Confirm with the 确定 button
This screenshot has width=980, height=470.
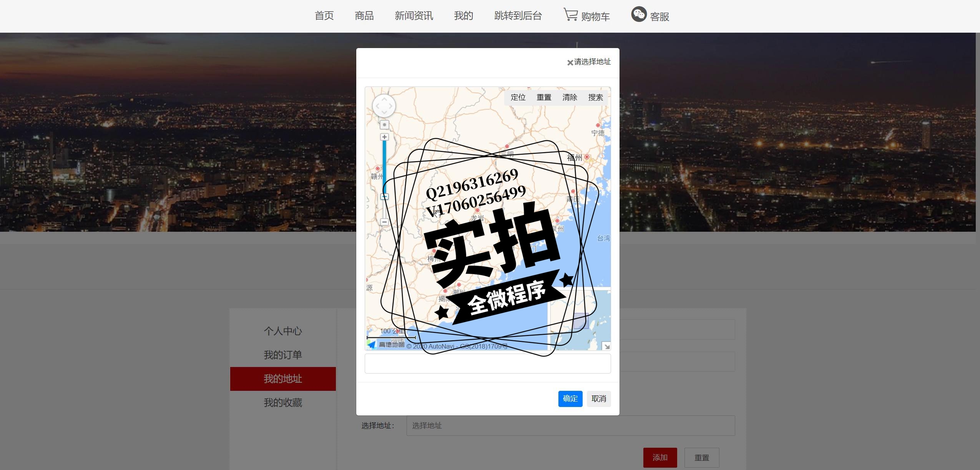click(x=570, y=399)
